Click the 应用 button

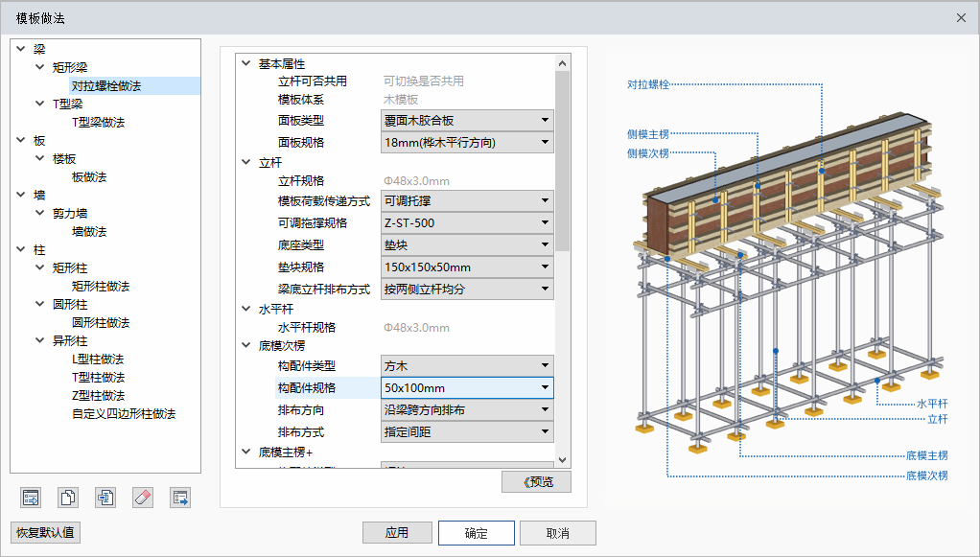click(x=397, y=533)
